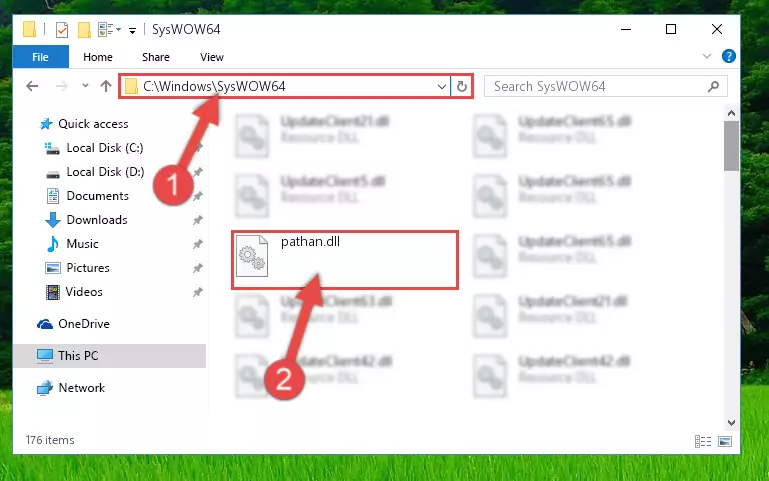Click scrollbar up arrow in file list
The height and width of the screenshot is (481, 769).
pyautogui.click(x=731, y=113)
